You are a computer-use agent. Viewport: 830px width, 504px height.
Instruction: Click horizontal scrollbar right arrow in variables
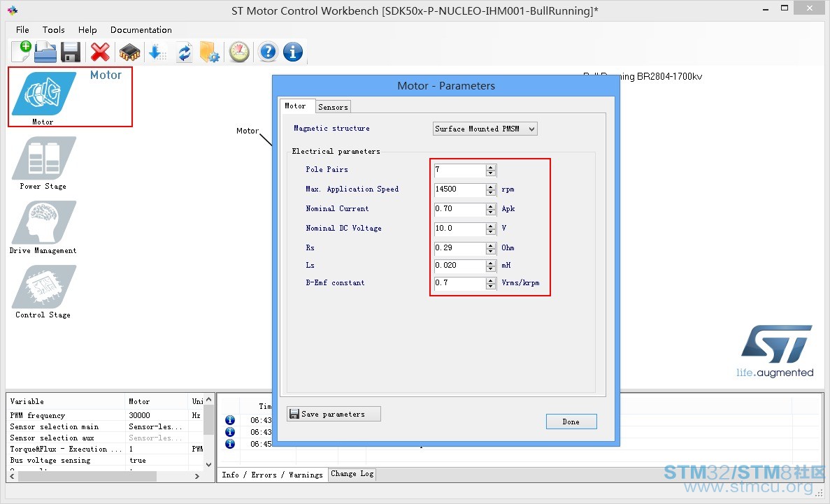point(197,477)
